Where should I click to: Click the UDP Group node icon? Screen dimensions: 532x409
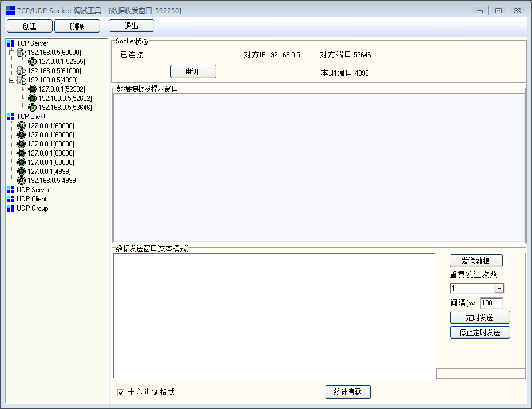(11, 208)
